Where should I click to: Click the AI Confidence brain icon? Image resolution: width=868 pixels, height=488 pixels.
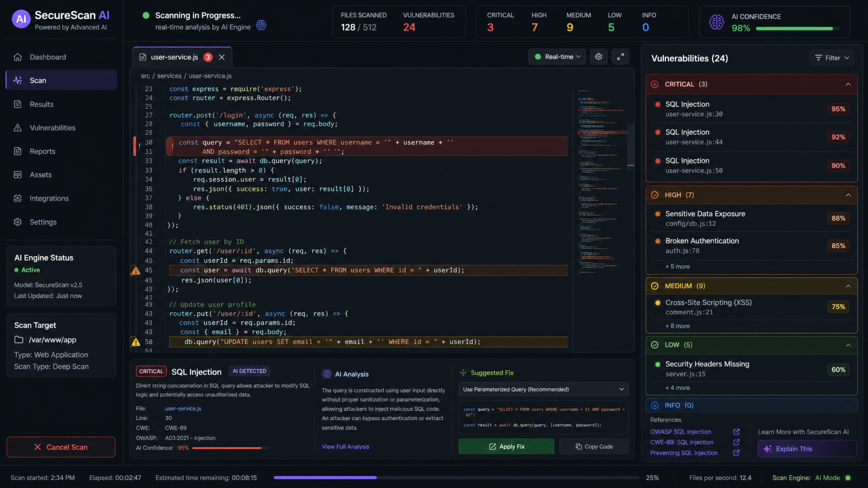[x=716, y=22]
